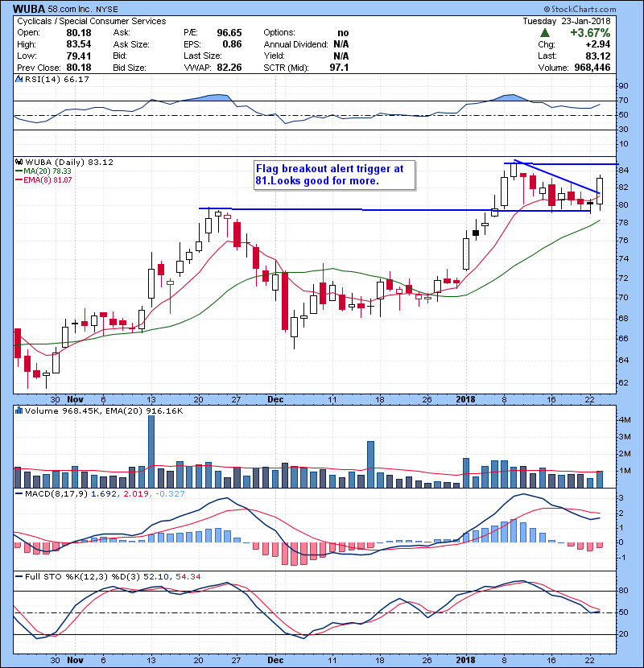Click the Chg value '+2.94'

[x=597, y=44]
